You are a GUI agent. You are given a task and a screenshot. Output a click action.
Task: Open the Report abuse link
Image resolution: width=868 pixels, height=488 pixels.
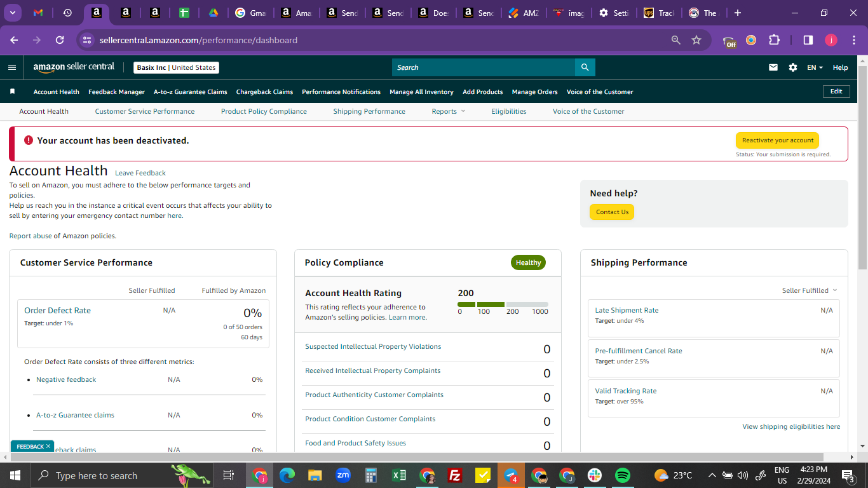pos(31,236)
